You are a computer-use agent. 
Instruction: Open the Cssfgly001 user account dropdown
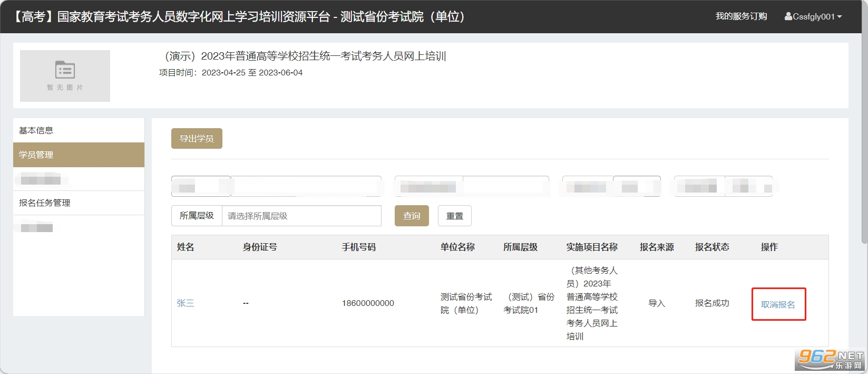coord(813,17)
